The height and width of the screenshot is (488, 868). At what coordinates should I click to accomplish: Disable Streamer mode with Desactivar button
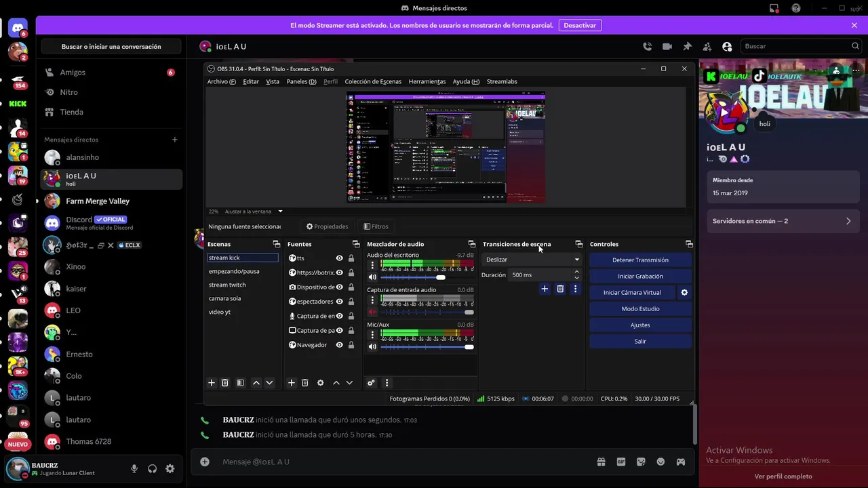pyautogui.click(x=580, y=25)
